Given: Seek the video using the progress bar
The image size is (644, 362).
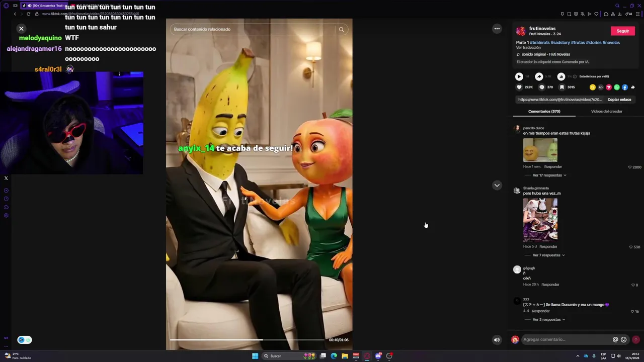Looking at the screenshot, I should click(247, 340).
